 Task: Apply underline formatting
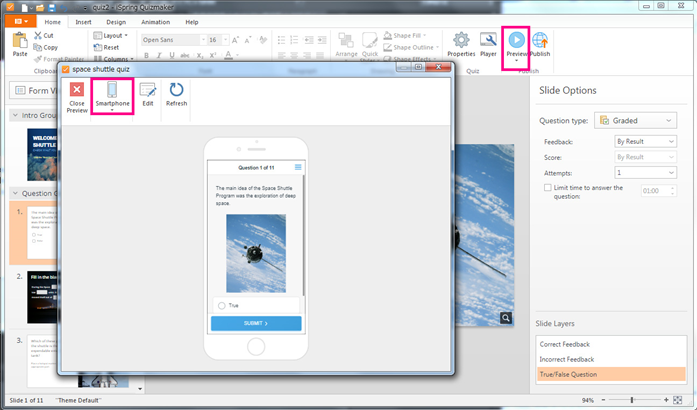172,55
